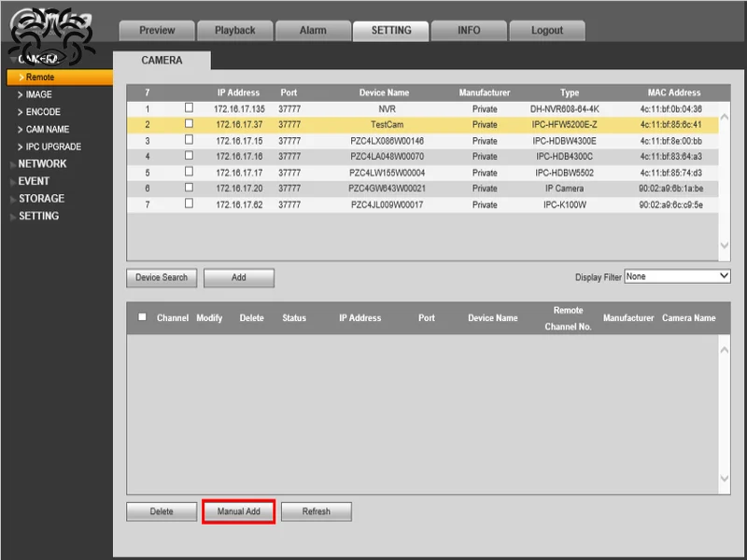
Task: Open the INFO tab
Action: point(469,29)
